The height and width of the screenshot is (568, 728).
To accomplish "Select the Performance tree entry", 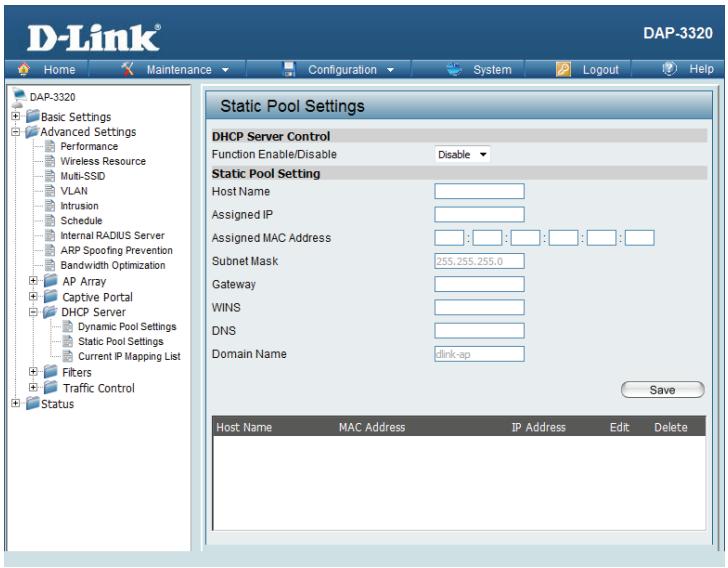I will pos(89,146).
